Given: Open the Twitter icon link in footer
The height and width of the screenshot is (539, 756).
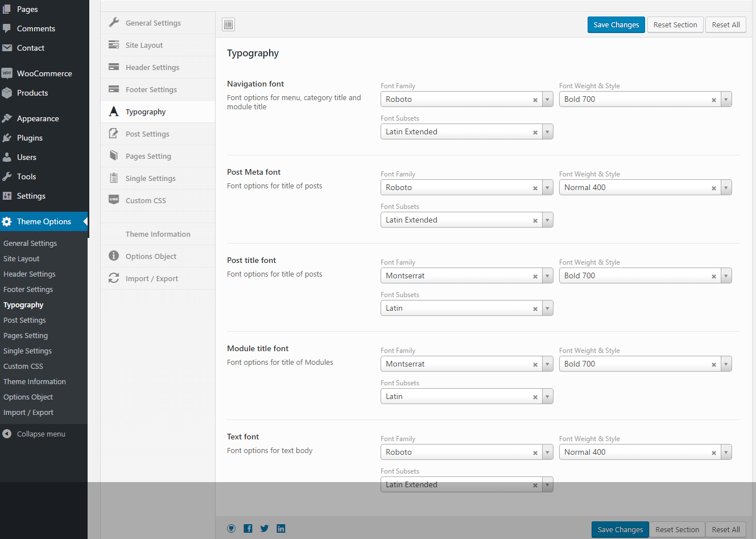Looking at the screenshot, I should click(x=265, y=528).
